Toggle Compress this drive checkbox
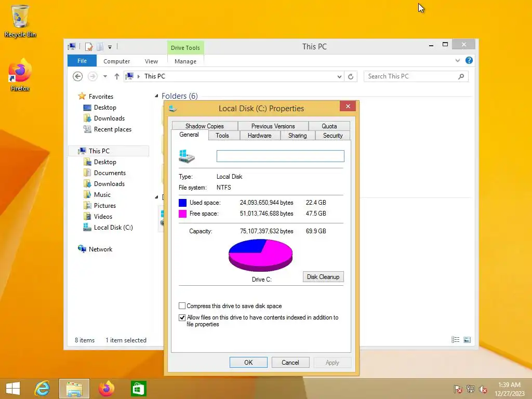 pyautogui.click(x=182, y=305)
